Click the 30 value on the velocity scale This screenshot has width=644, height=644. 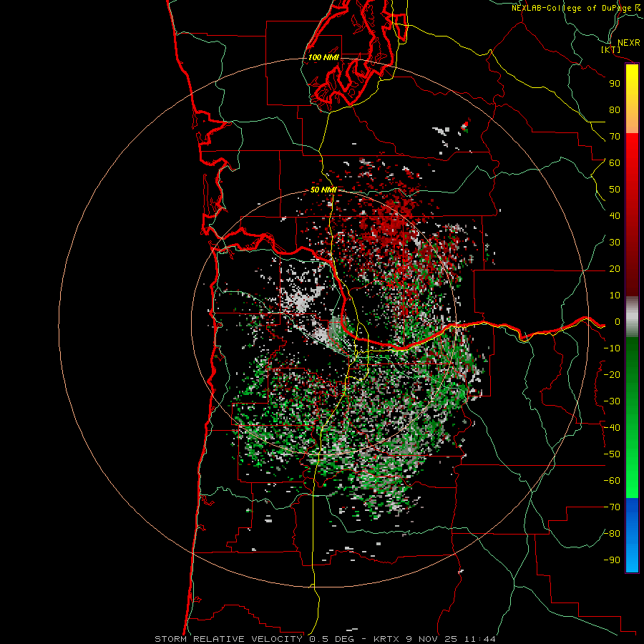pyautogui.click(x=615, y=243)
